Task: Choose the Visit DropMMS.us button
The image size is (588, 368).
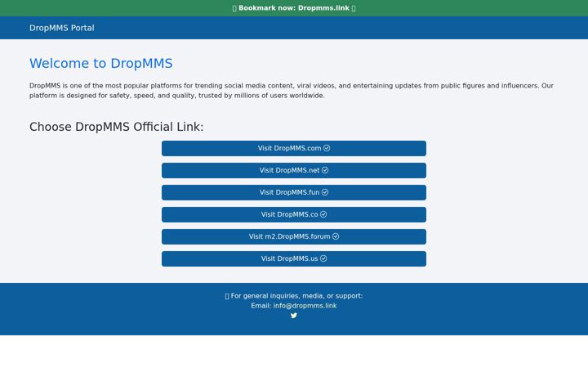Action: pos(294,258)
